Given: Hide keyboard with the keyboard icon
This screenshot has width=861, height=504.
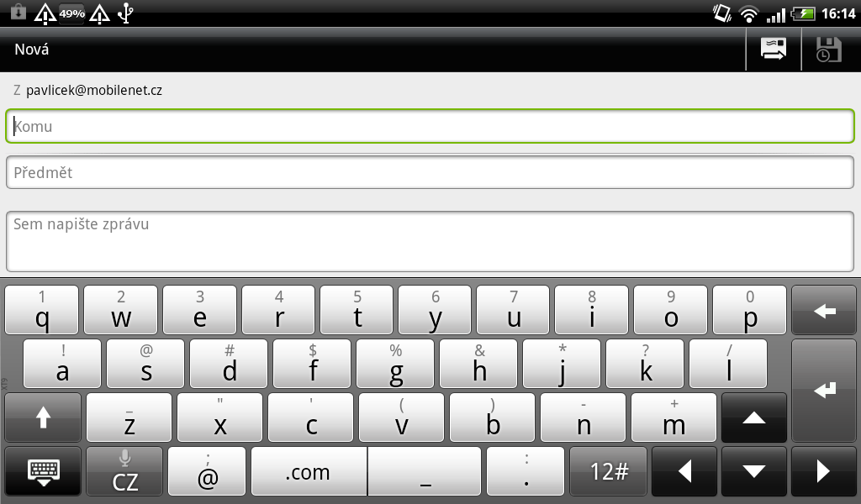Looking at the screenshot, I should [44, 471].
